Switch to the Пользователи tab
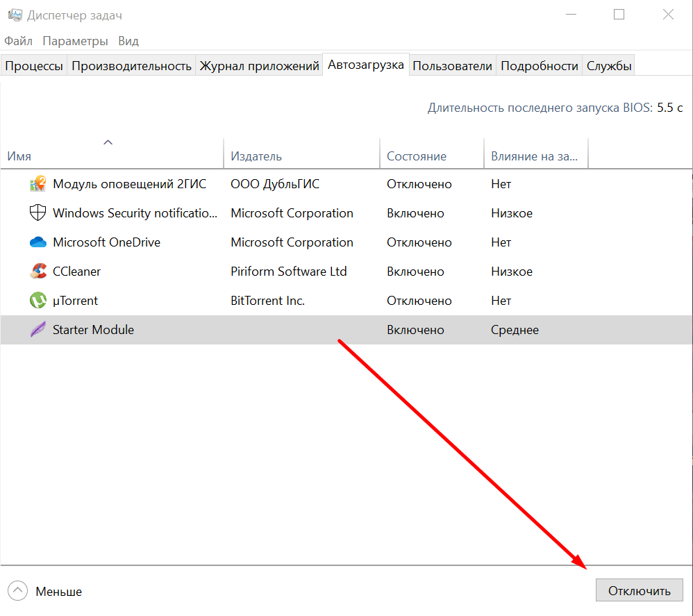 tap(452, 66)
